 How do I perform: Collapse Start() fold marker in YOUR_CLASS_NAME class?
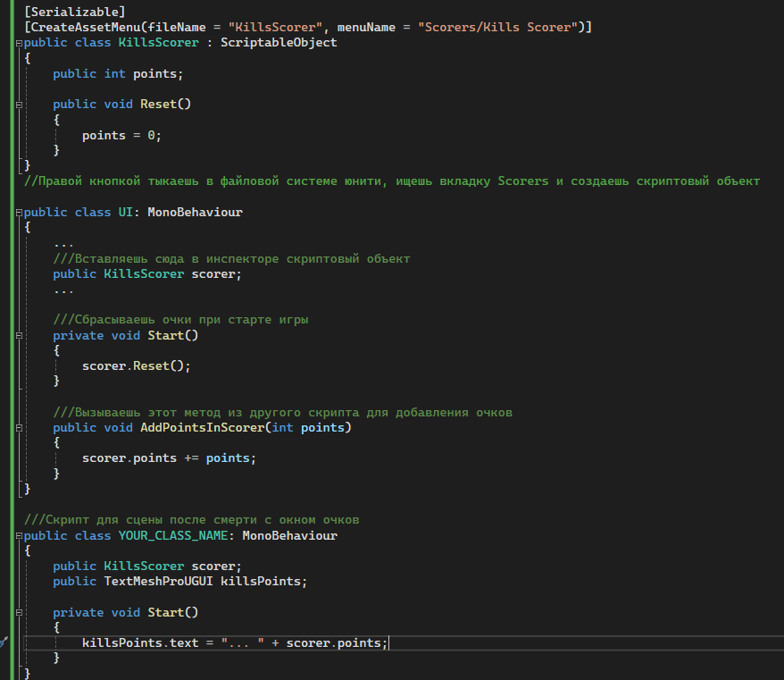[19, 612]
